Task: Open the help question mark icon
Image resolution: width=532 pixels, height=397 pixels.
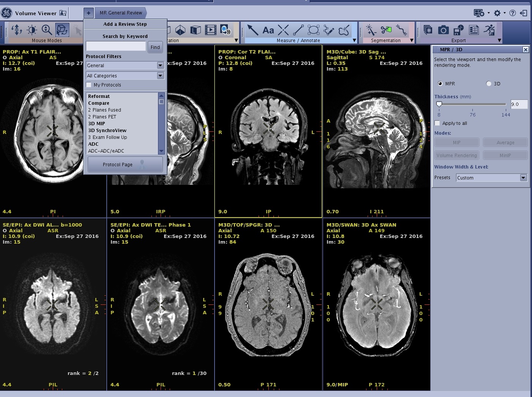Action: click(513, 13)
